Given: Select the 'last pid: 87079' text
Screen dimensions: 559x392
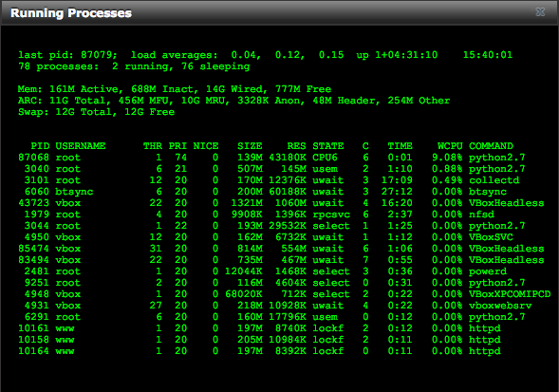Looking at the screenshot, I should (x=67, y=54).
